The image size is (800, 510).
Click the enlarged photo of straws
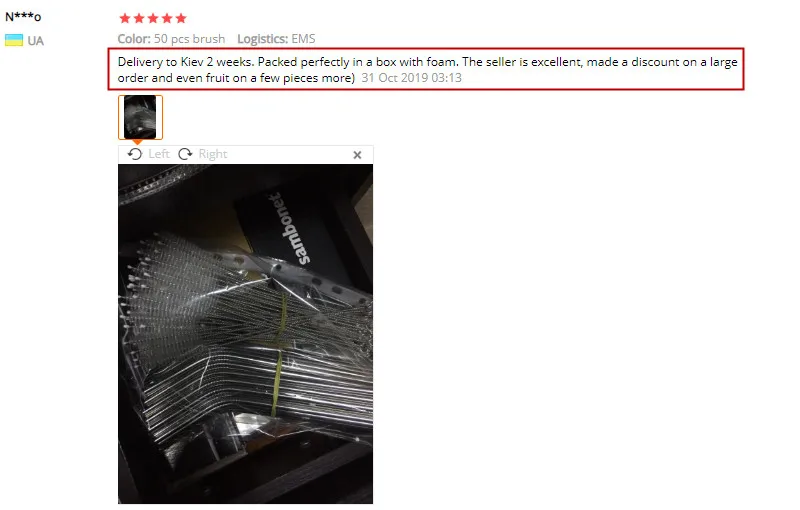click(245, 334)
